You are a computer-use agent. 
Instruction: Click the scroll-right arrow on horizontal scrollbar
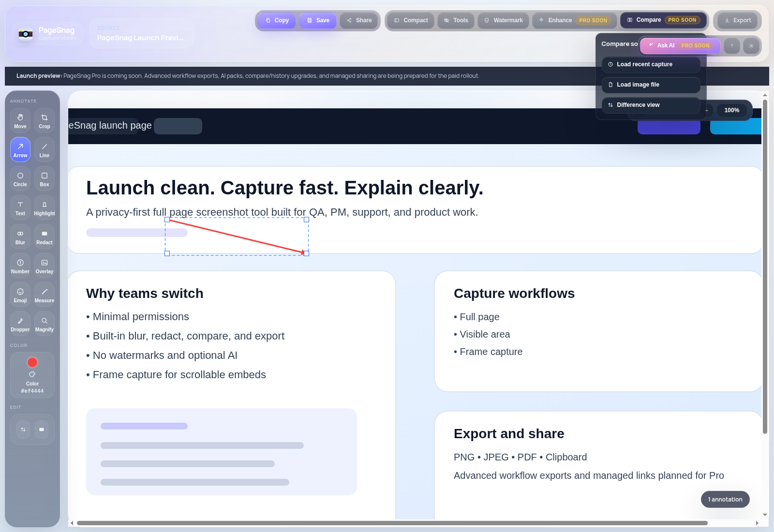pyautogui.click(x=757, y=523)
